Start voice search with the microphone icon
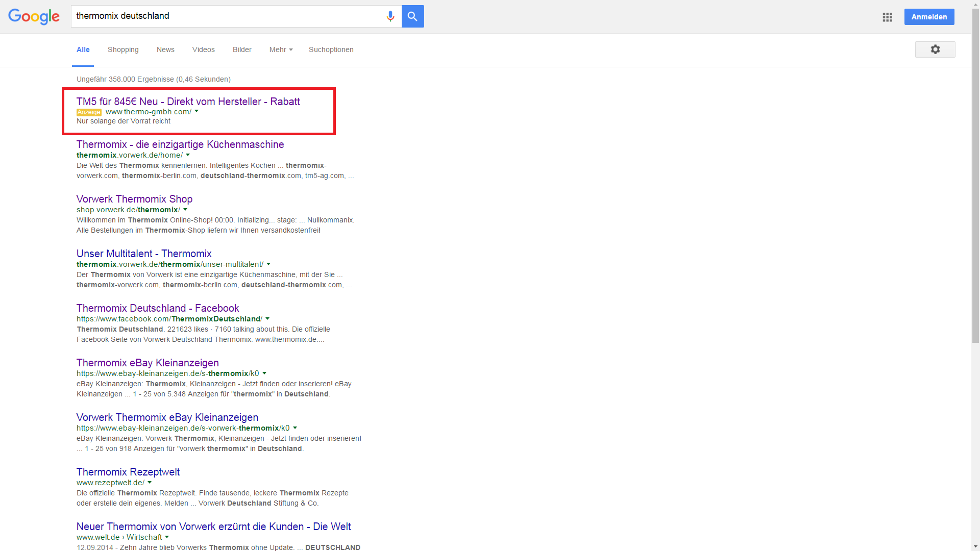 (x=390, y=16)
